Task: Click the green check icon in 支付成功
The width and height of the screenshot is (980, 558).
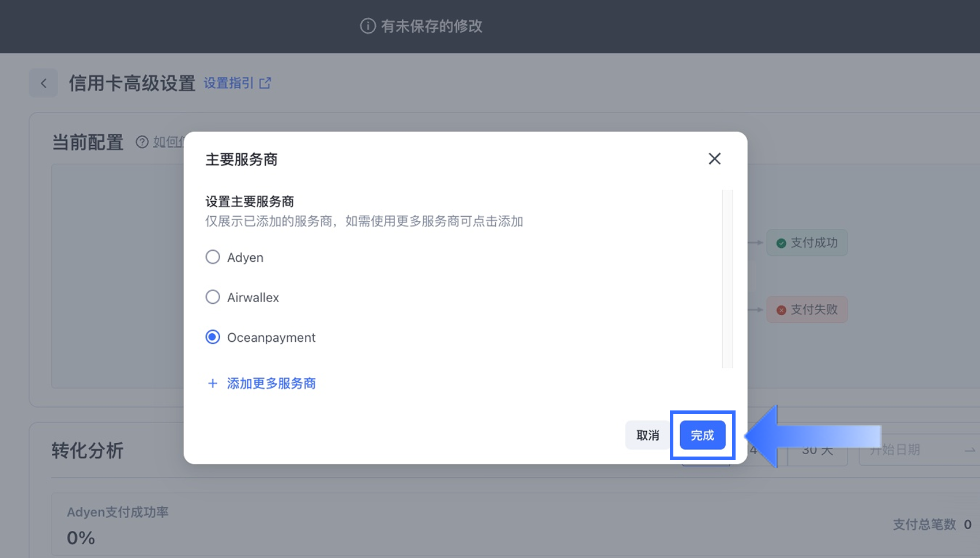Action: (781, 243)
